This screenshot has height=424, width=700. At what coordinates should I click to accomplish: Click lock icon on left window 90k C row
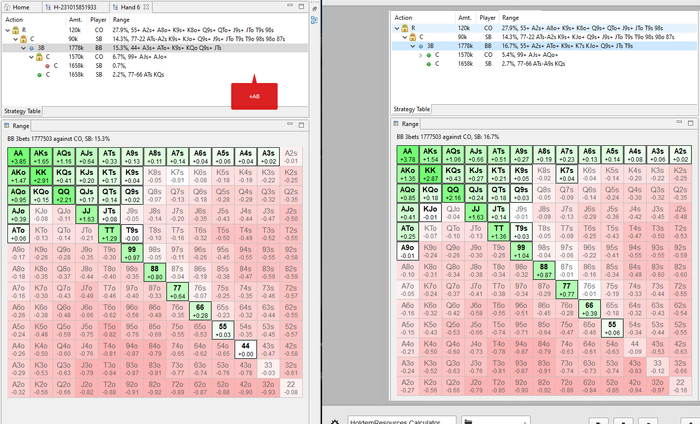point(23,39)
